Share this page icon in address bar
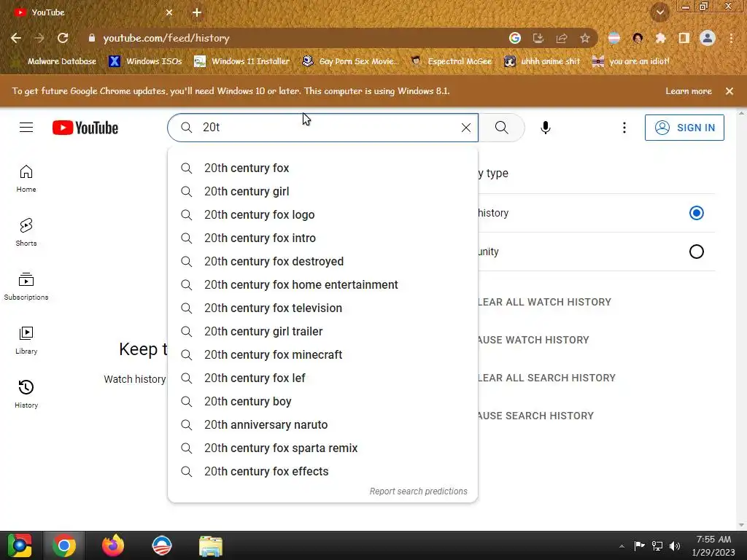The height and width of the screenshot is (560, 747). pos(562,38)
